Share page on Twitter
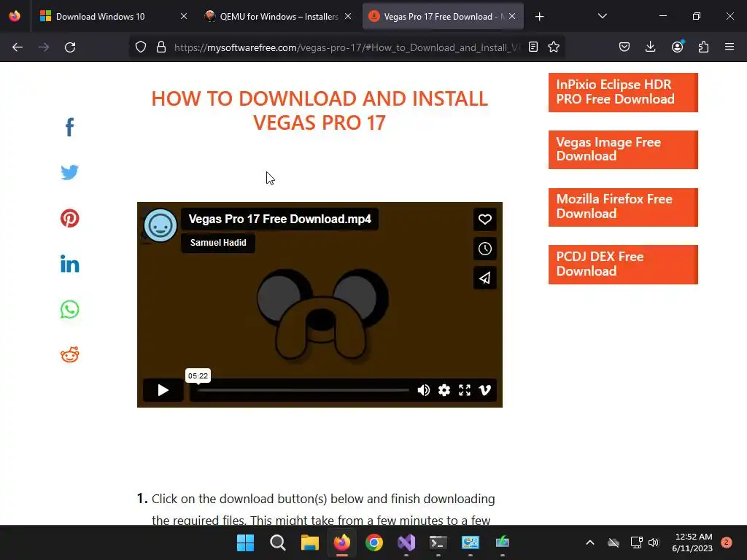Image resolution: width=747 pixels, height=560 pixels. pos(69,172)
